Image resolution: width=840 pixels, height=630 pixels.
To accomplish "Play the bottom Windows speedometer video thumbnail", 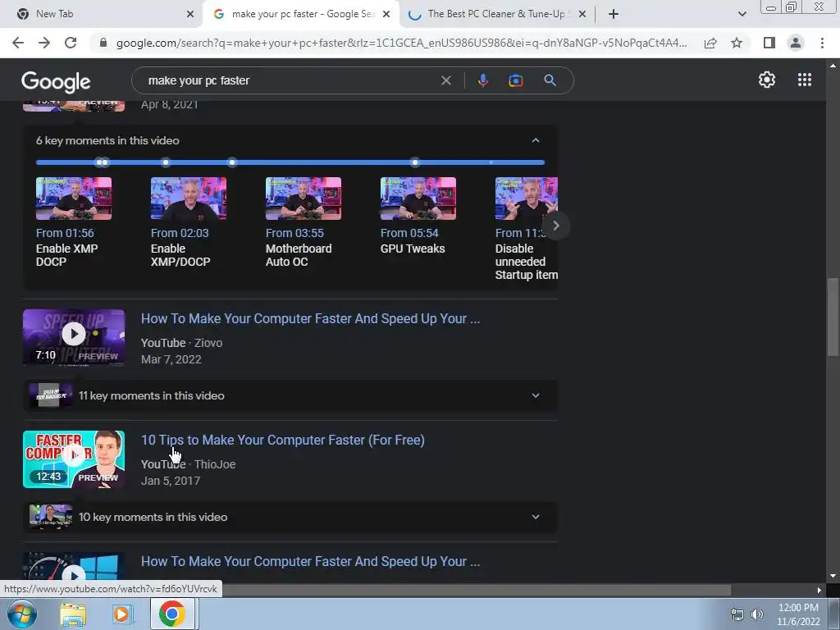I will pyautogui.click(x=74, y=568).
